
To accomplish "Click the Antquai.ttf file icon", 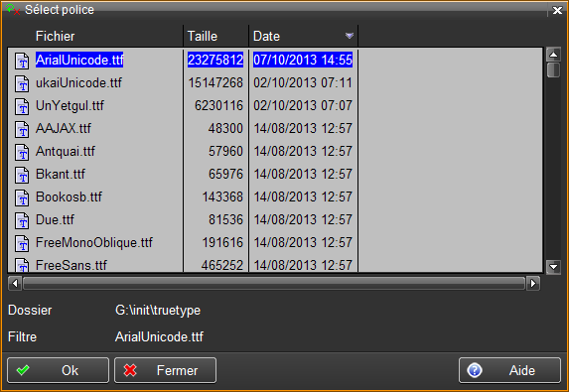I will point(22,152).
